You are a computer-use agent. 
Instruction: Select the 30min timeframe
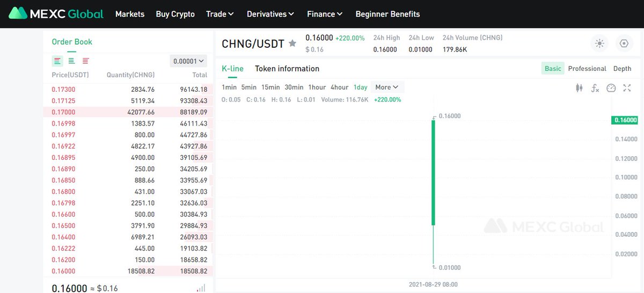click(x=294, y=87)
